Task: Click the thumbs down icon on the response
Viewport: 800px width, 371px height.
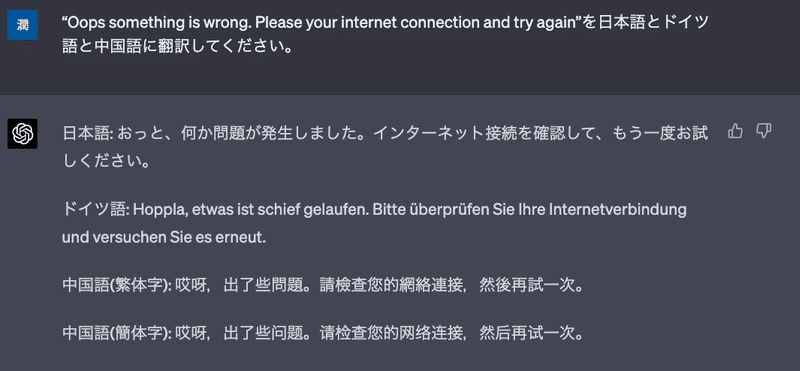Action: (x=763, y=131)
